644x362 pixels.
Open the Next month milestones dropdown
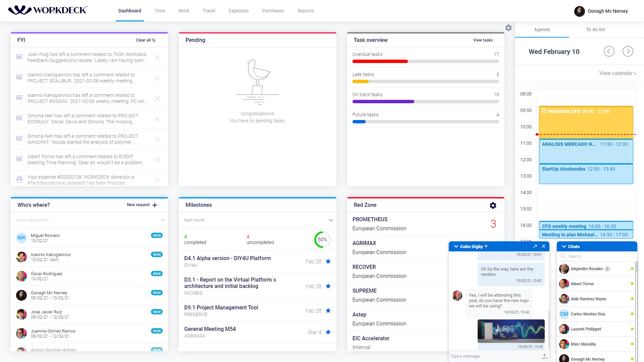331,220
